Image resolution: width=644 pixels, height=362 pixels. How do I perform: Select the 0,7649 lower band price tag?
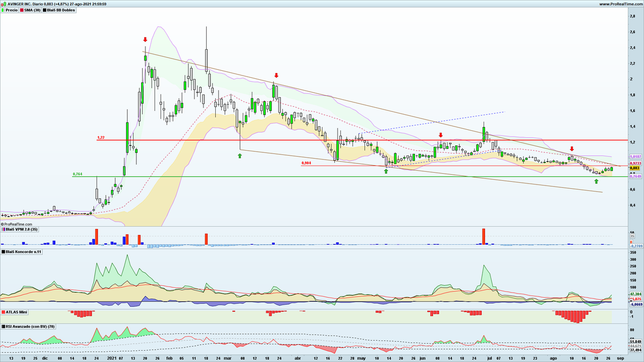635,176
